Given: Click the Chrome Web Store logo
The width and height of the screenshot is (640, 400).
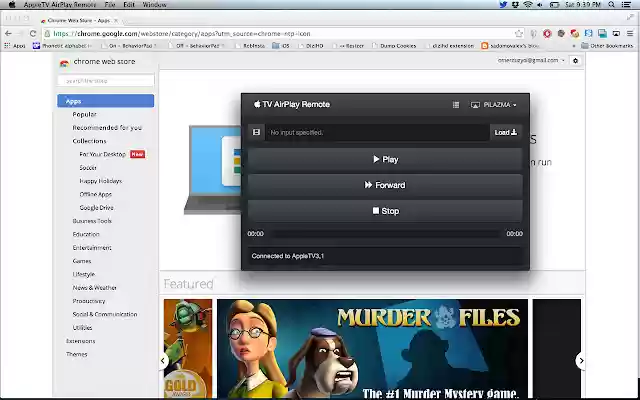Looking at the screenshot, I should (97, 62).
